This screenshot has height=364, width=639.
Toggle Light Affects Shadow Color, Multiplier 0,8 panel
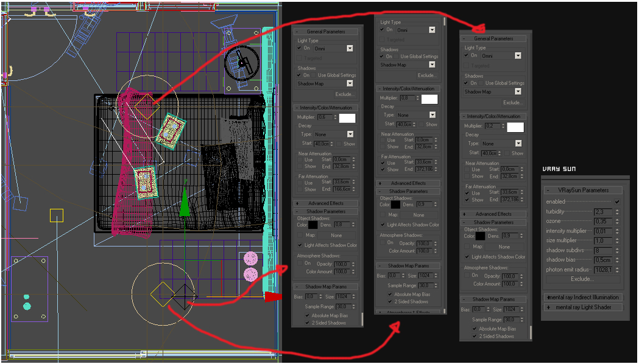point(383,225)
